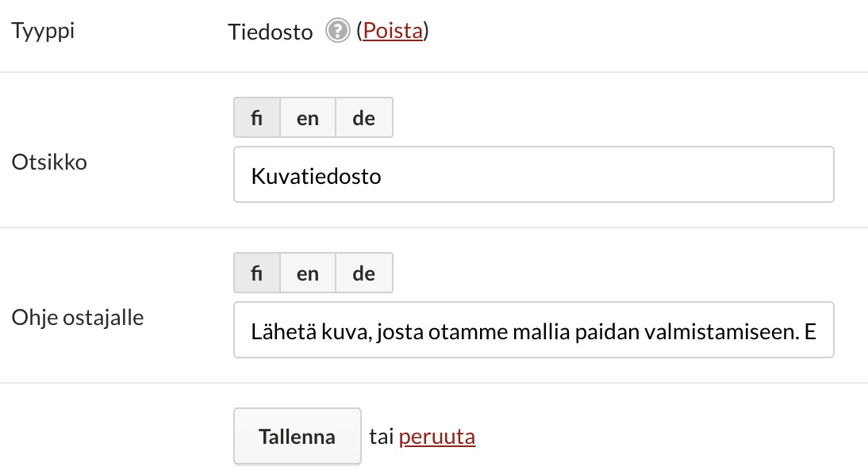Viewport: 868px width, 474px height.
Task: Click the Ohje ostajalle field label
Action: [x=78, y=318]
